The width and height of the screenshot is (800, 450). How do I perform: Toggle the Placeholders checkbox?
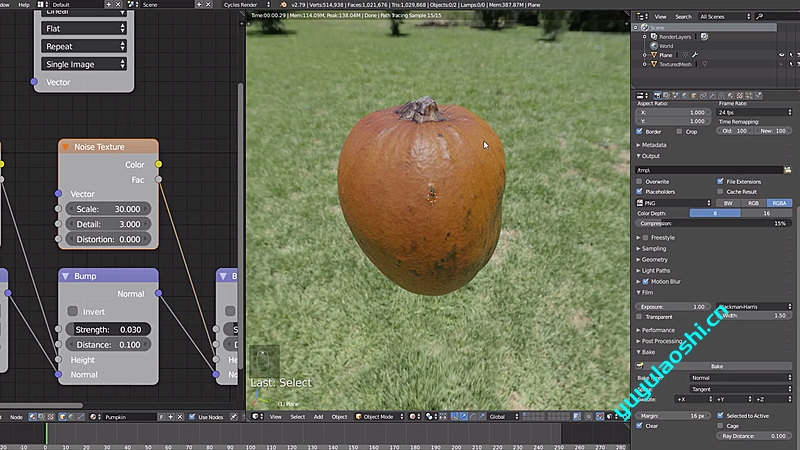pos(639,191)
